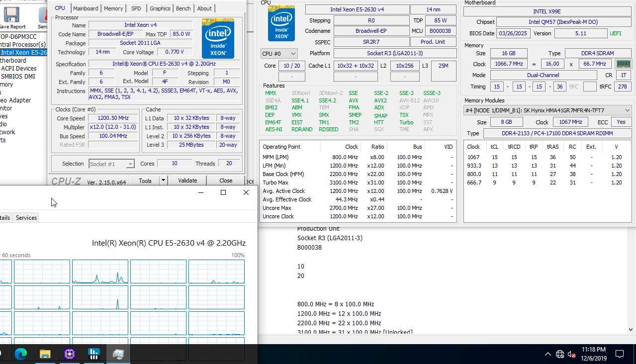Click the Validate button
Image resolution: width=636 pixels, height=364 pixels.
coord(187,181)
